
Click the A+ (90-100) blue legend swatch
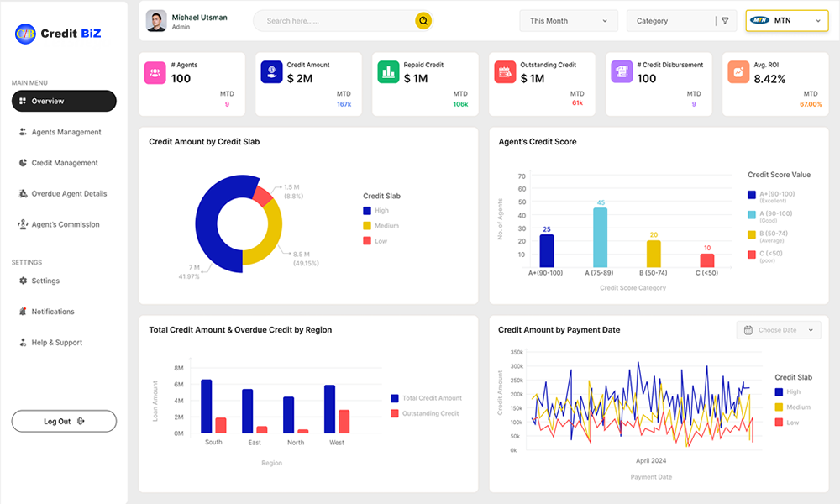point(752,194)
